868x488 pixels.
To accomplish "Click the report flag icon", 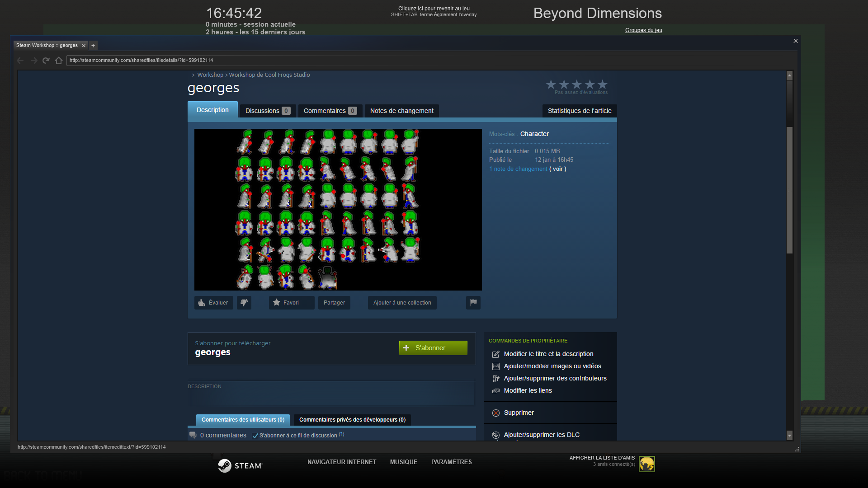I will click(473, 303).
